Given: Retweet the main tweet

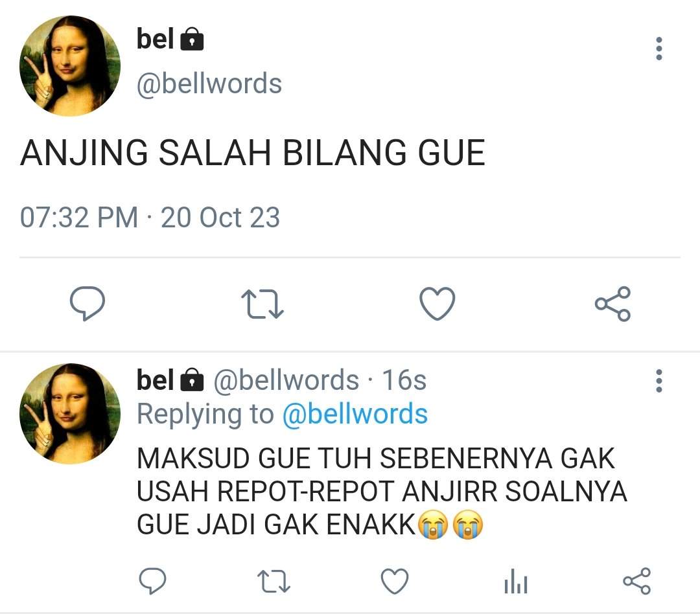Looking at the screenshot, I should coord(262,304).
